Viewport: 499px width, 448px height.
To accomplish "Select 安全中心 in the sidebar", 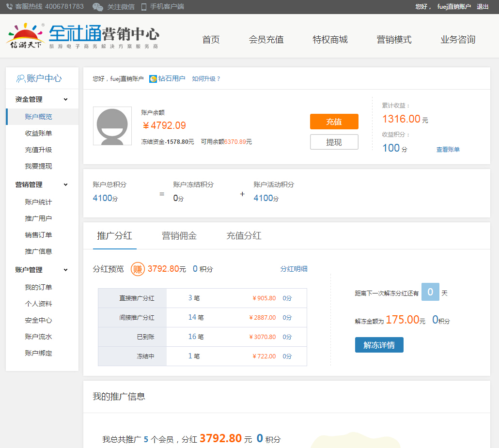I will [38, 320].
